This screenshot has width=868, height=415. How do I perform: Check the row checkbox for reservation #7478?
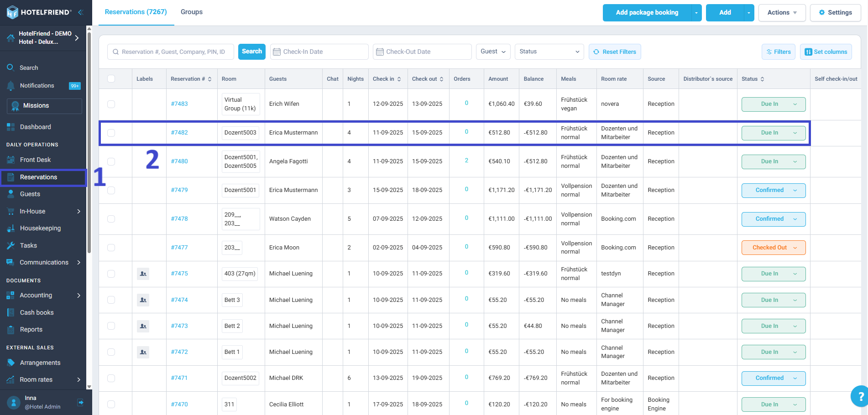point(111,219)
